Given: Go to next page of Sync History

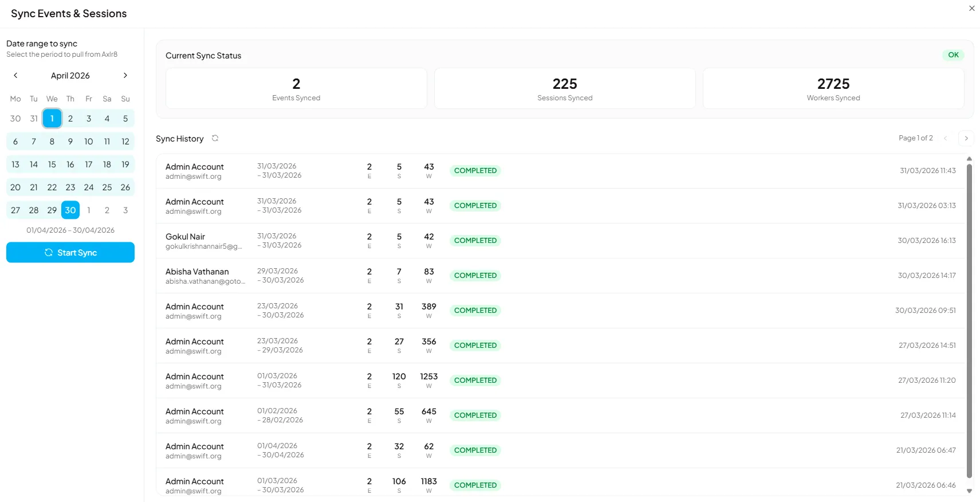Looking at the screenshot, I should click(966, 138).
